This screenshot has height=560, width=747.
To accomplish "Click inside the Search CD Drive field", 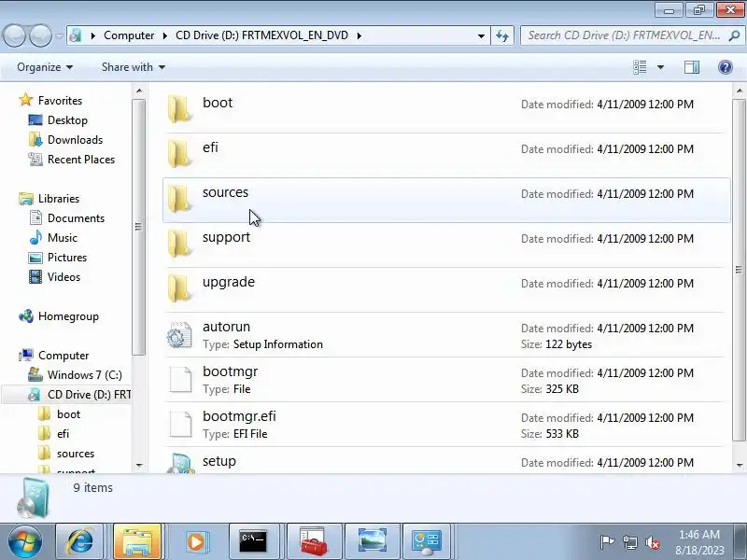I will point(623,35).
